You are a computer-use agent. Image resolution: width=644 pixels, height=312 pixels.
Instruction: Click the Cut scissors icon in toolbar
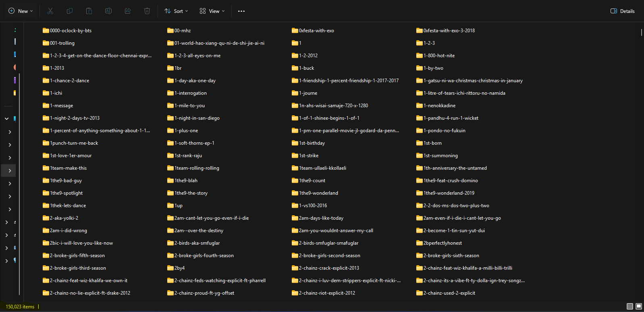tap(50, 11)
